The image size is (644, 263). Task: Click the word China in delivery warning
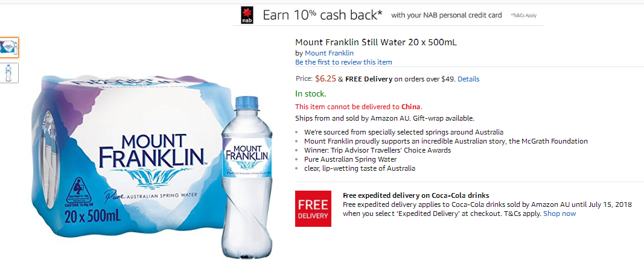tap(410, 107)
